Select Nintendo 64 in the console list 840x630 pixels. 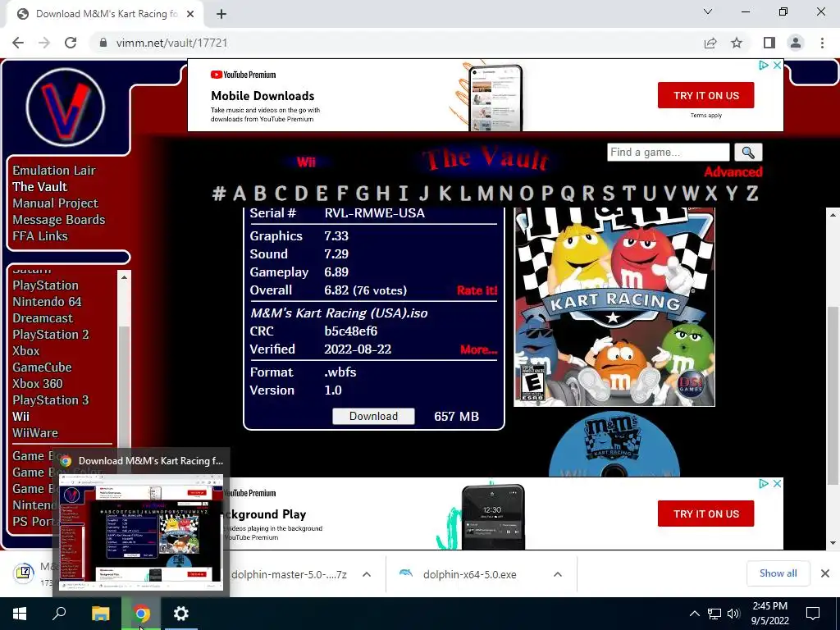click(47, 302)
